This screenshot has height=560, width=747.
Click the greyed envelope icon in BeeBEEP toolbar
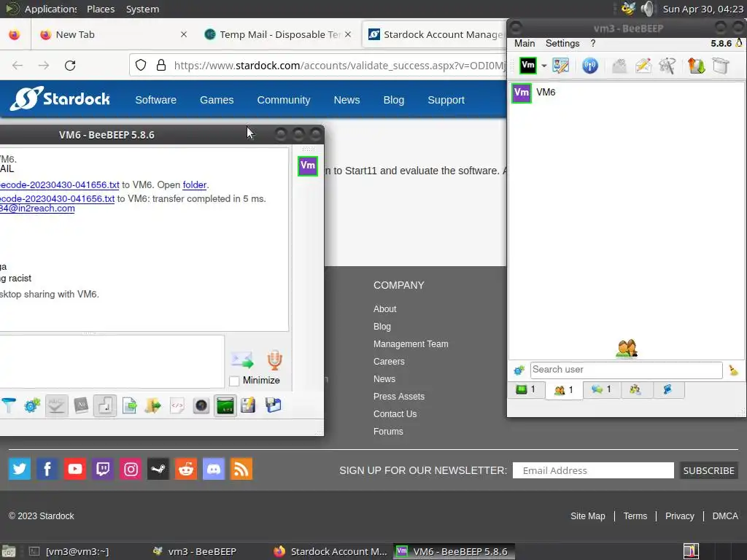point(619,66)
